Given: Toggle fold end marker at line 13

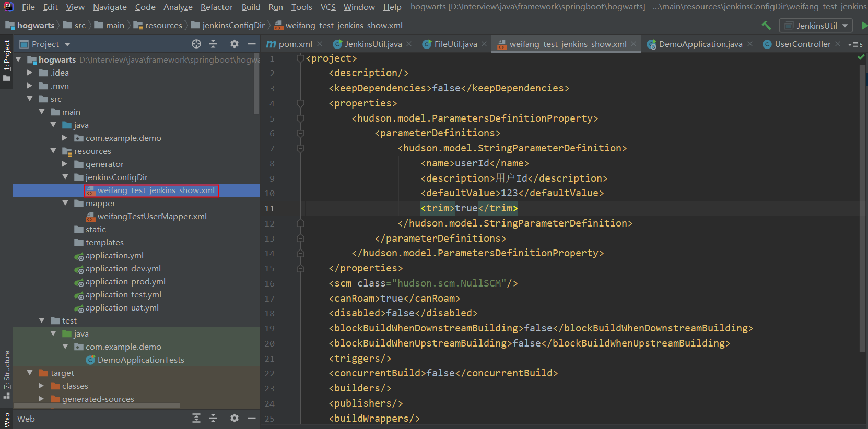Looking at the screenshot, I should pos(300,239).
